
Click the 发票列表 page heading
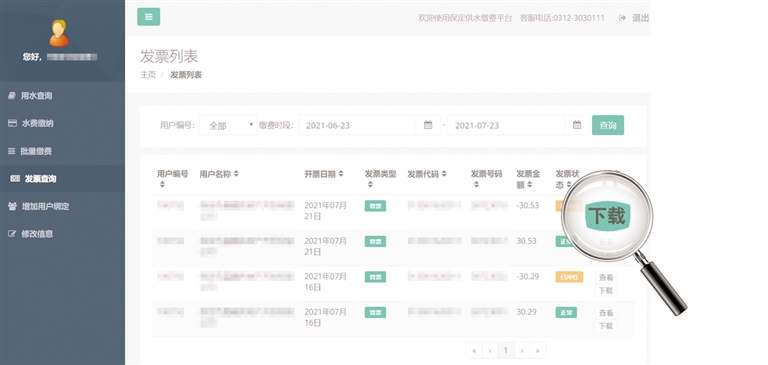(x=169, y=56)
